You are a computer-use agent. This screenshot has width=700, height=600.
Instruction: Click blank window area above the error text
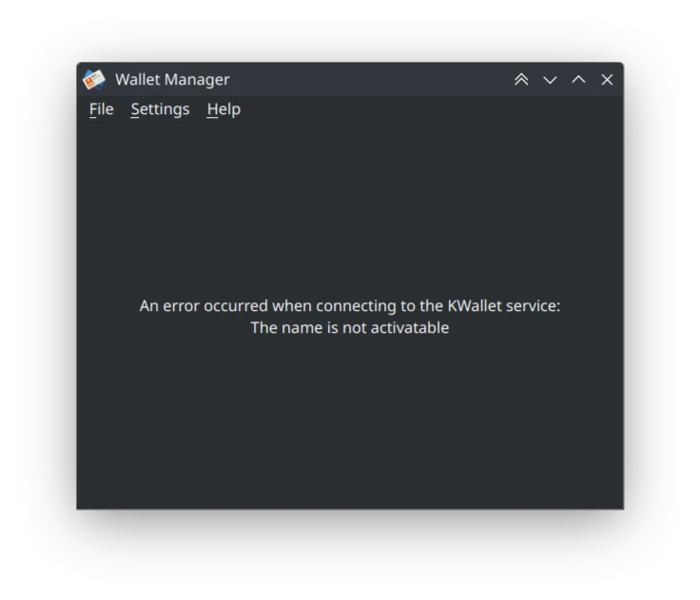(x=350, y=210)
